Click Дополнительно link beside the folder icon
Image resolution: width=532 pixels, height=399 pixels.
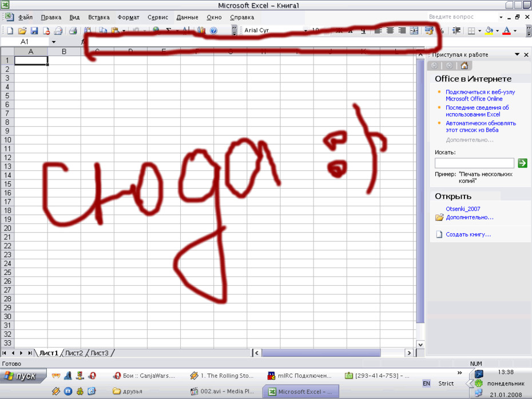pos(470,217)
